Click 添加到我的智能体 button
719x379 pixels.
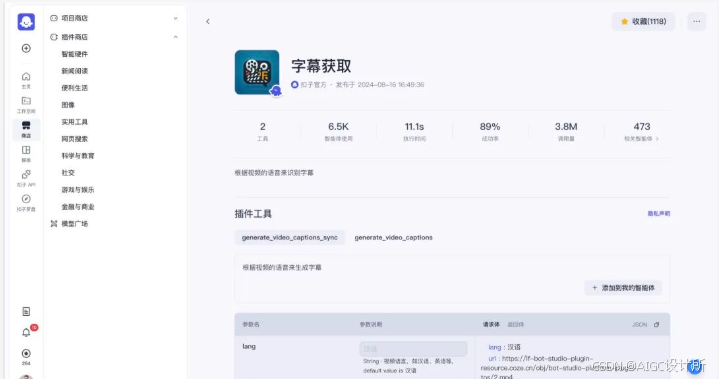point(623,288)
